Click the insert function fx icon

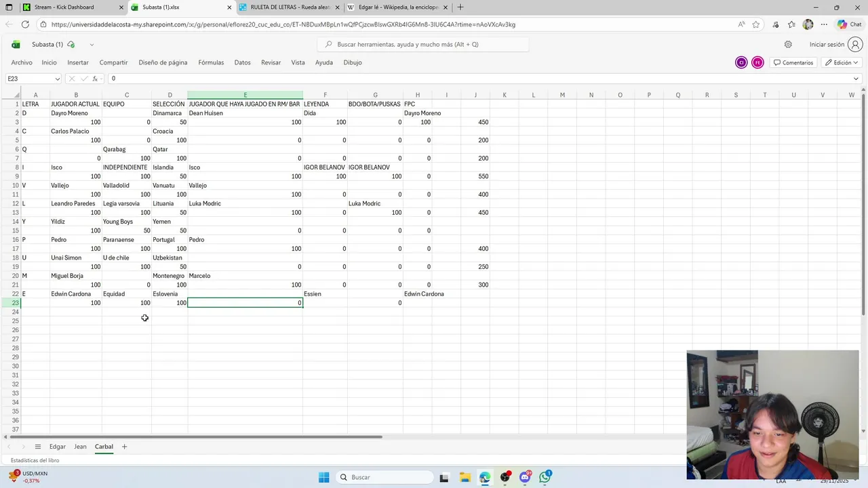coord(96,79)
